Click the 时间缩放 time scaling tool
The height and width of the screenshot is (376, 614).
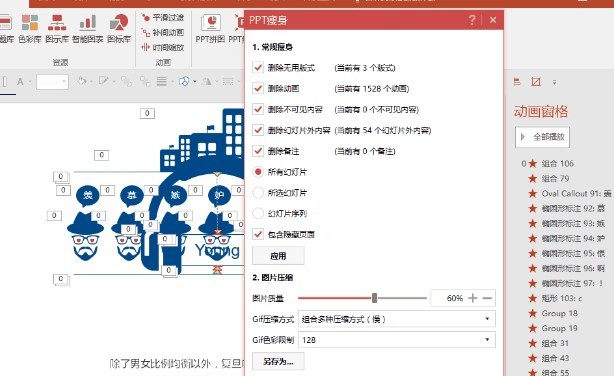163,47
